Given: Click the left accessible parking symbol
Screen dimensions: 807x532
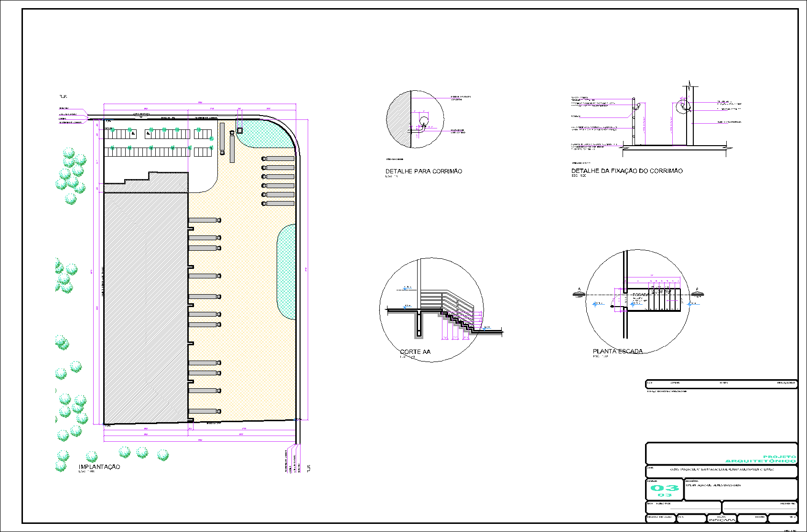Looking at the screenshot, I should 133,133.
